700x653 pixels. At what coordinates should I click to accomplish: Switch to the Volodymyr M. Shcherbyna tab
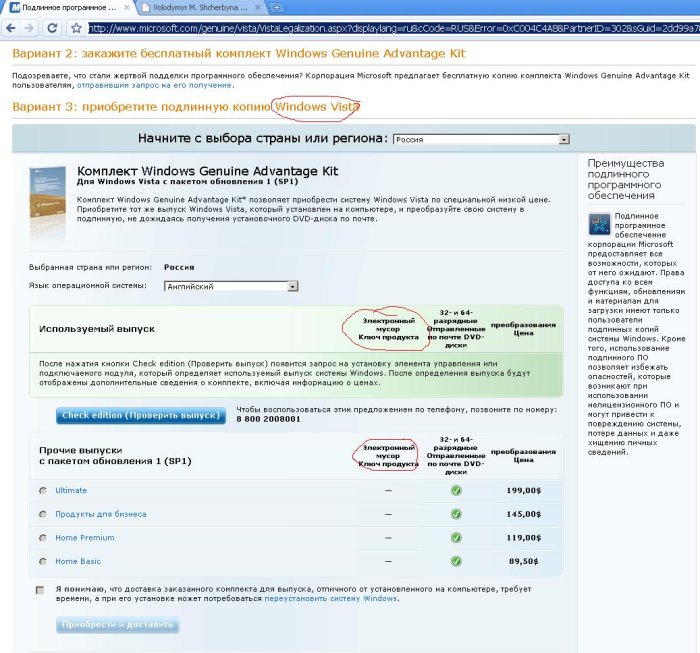coord(200,8)
